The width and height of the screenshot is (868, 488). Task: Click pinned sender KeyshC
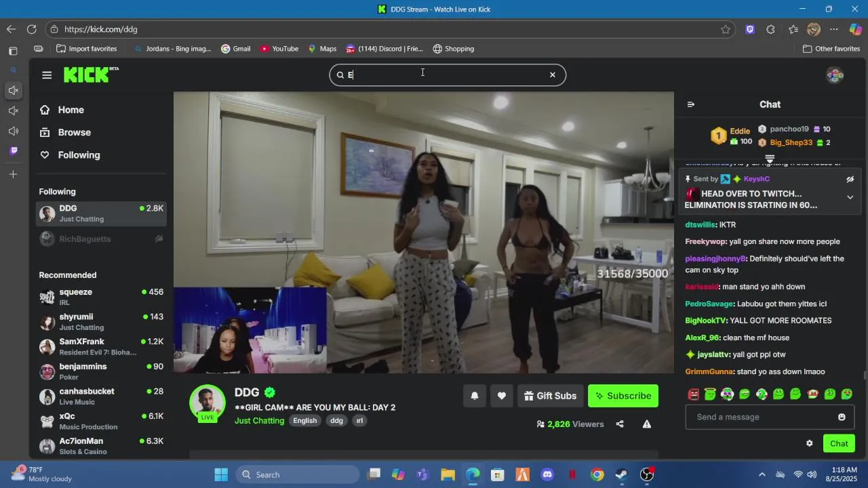click(x=756, y=179)
